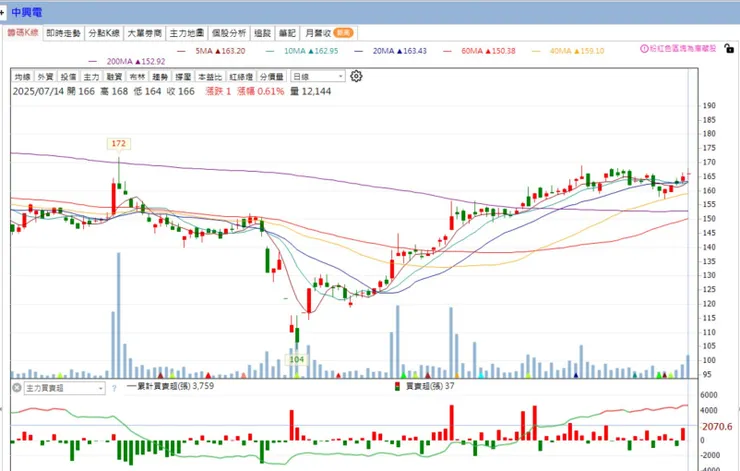Close the 主力買賣超 indicator panel
Screen dimensions: 740x471
coord(17,388)
